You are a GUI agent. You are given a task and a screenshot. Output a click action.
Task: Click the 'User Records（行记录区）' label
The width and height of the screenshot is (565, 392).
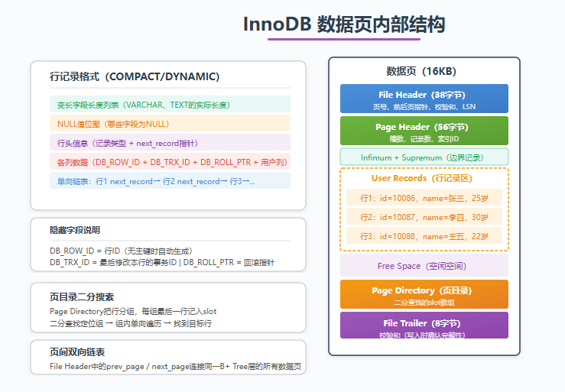coord(421,178)
